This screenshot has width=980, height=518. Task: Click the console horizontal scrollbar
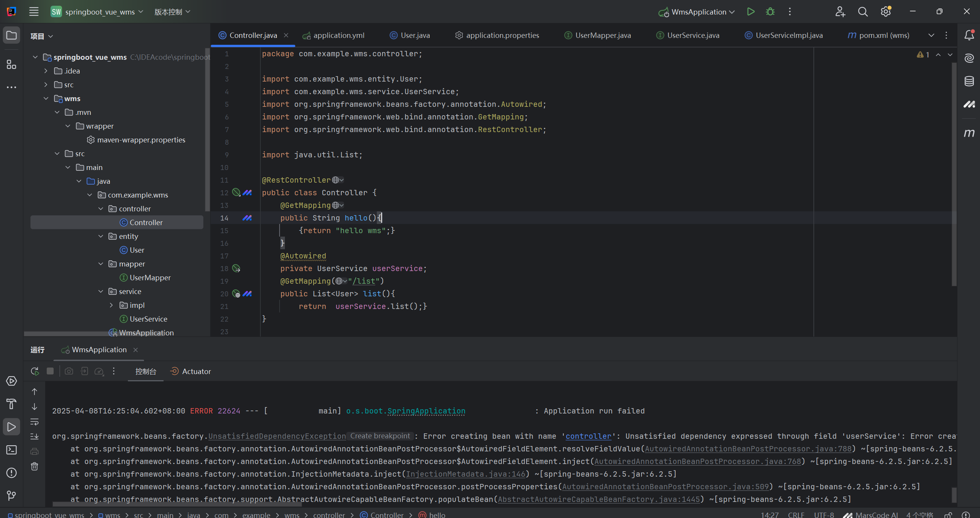pos(176,504)
